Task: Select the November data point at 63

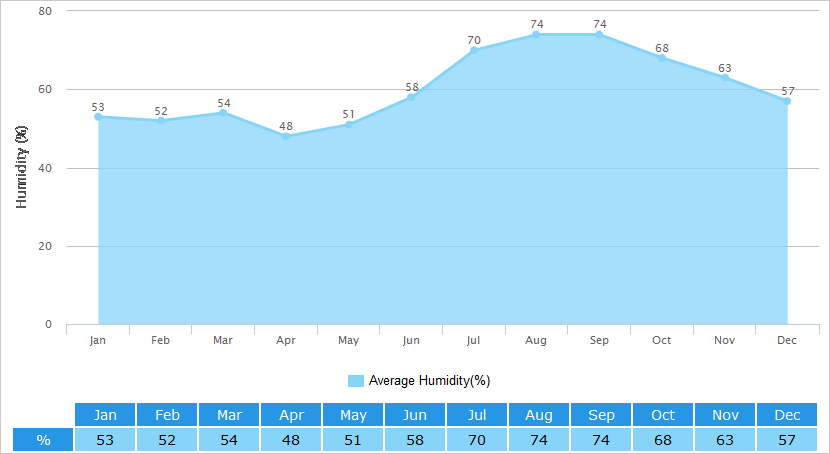Action: pos(725,78)
